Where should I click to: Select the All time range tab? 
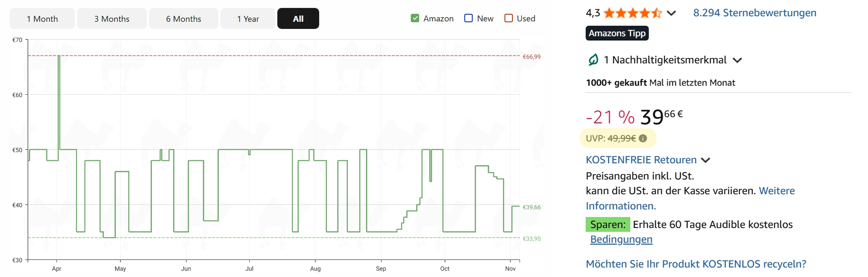(298, 19)
